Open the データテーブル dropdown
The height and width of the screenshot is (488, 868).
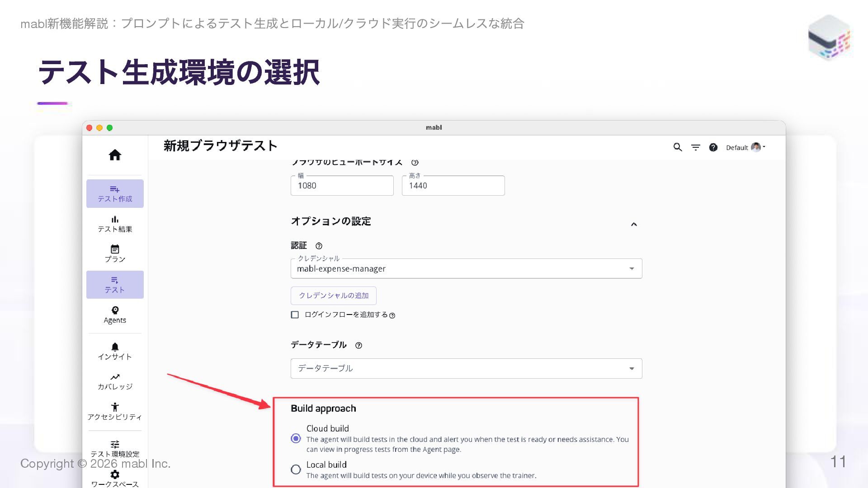(466, 369)
